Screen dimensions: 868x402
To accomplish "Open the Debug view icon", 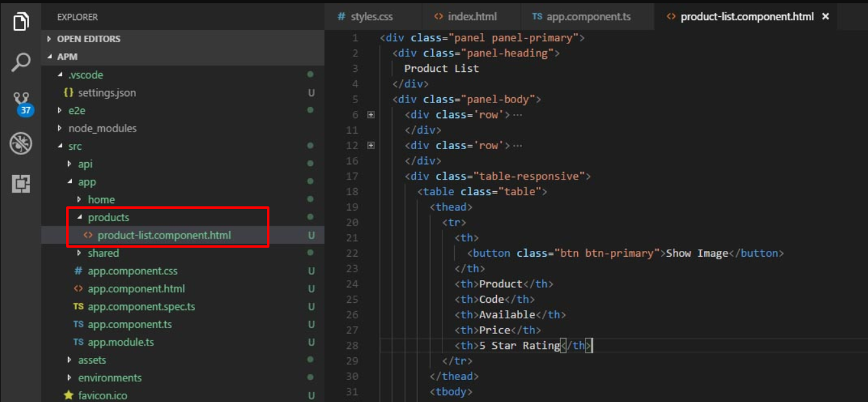I will (x=21, y=143).
